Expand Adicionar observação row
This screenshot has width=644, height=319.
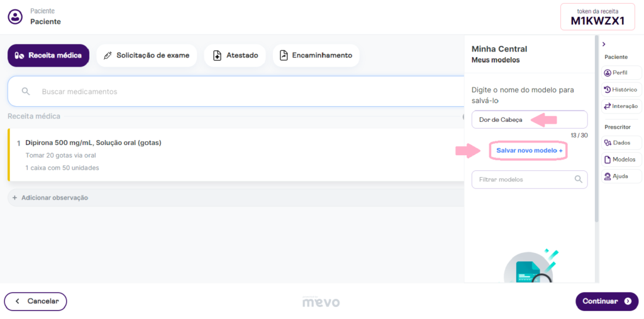pyautogui.click(x=236, y=198)
